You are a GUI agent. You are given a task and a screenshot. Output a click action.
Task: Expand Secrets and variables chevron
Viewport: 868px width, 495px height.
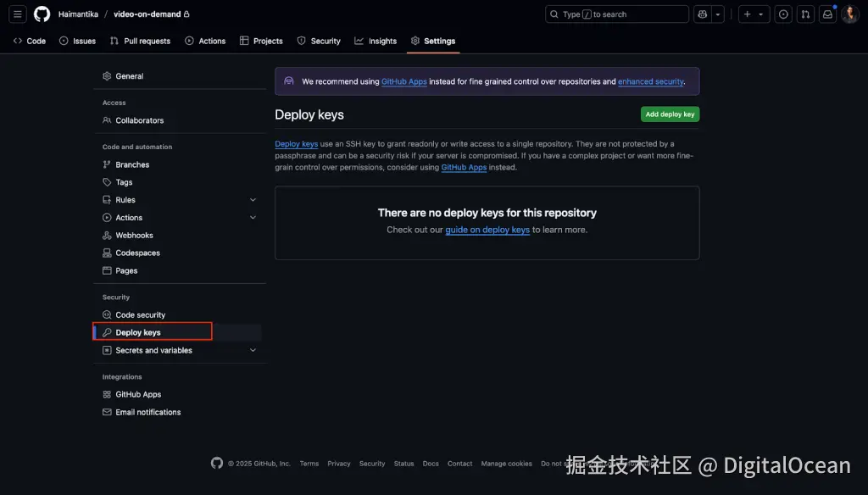253,351
